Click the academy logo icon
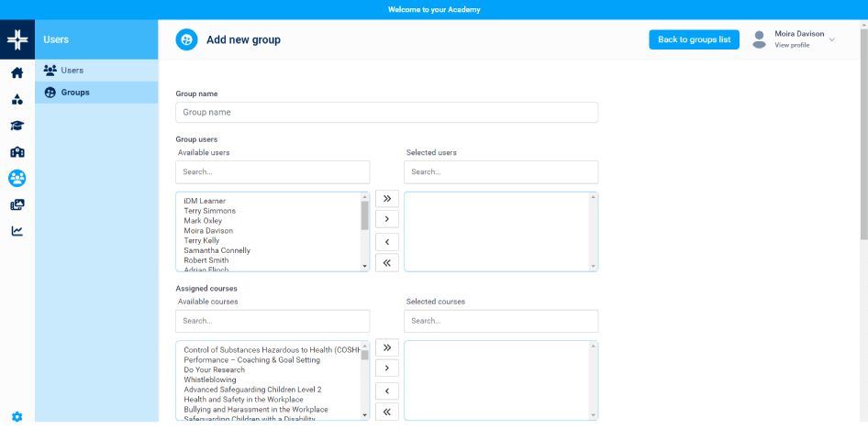 click(x=17, y=40)
